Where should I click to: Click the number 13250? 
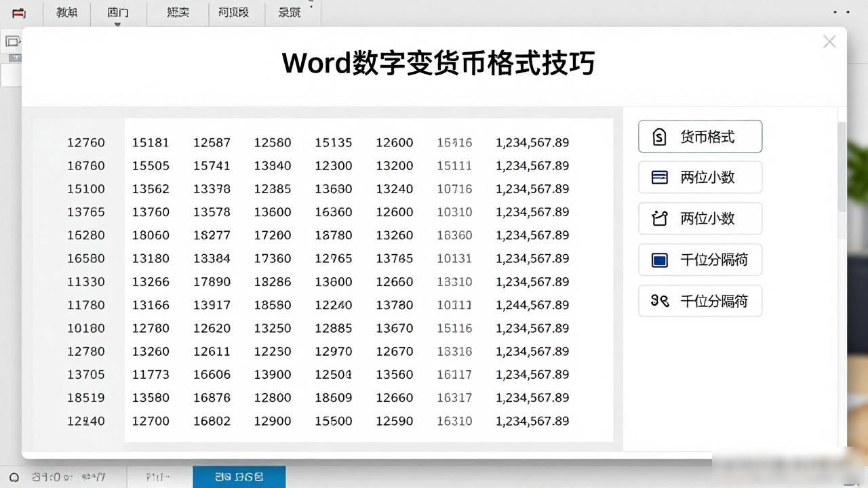(273, 328)
